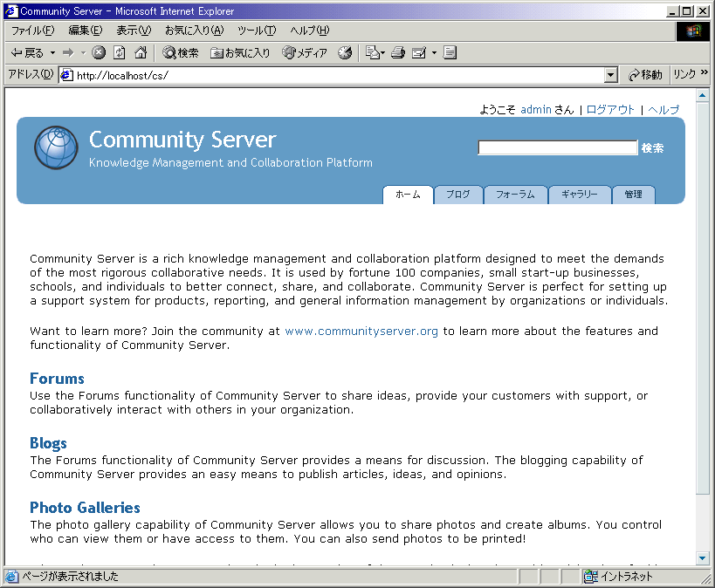Select the ホーム tab
Viewport: 715px width, 588px height.
(x=408, y=195)
